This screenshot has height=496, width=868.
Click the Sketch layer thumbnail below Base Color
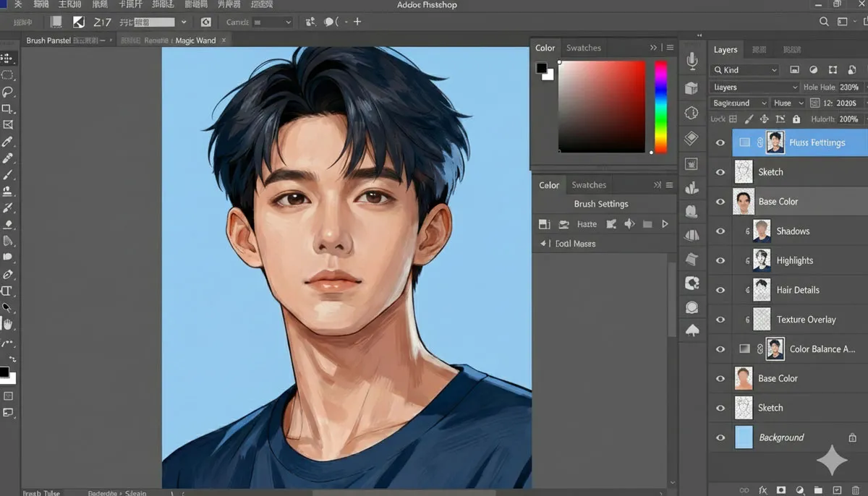[744, 408]
